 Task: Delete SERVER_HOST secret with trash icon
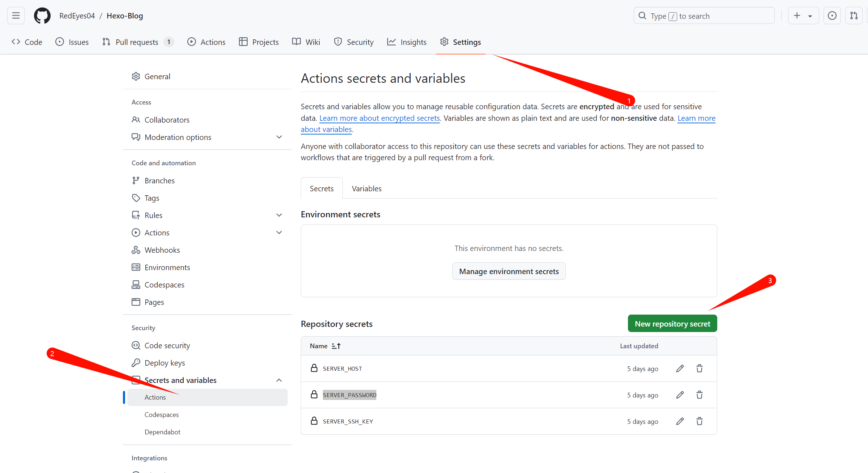click(700, 368)
